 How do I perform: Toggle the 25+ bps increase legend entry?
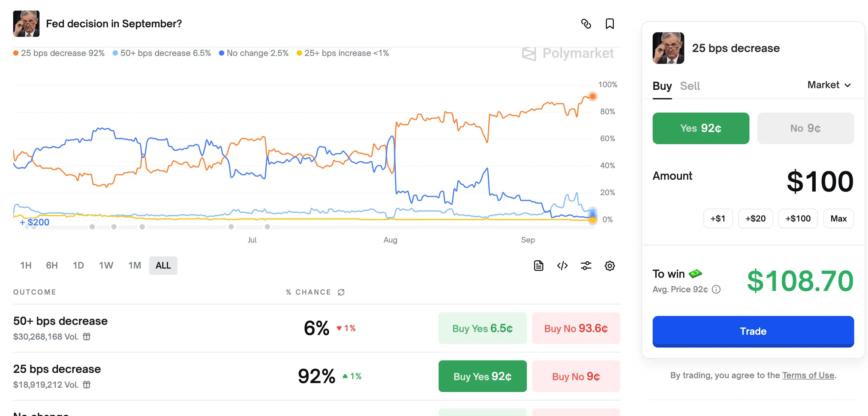pyautogui.click(x=343, y=53)
